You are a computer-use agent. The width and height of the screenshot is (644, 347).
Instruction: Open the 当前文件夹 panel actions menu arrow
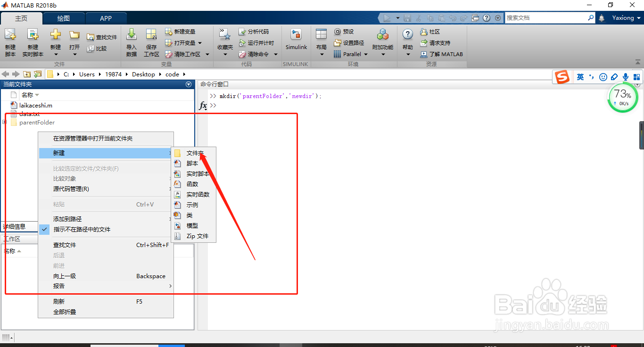pos(189,84)
